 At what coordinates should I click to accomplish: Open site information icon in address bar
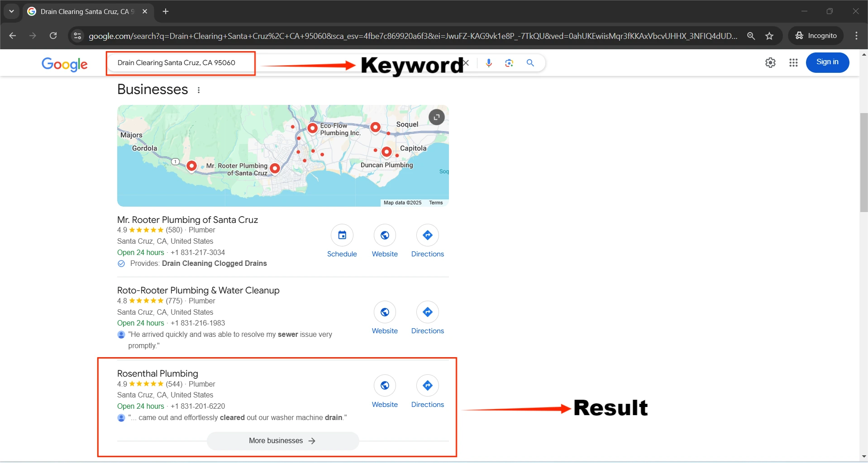point(77,36)
